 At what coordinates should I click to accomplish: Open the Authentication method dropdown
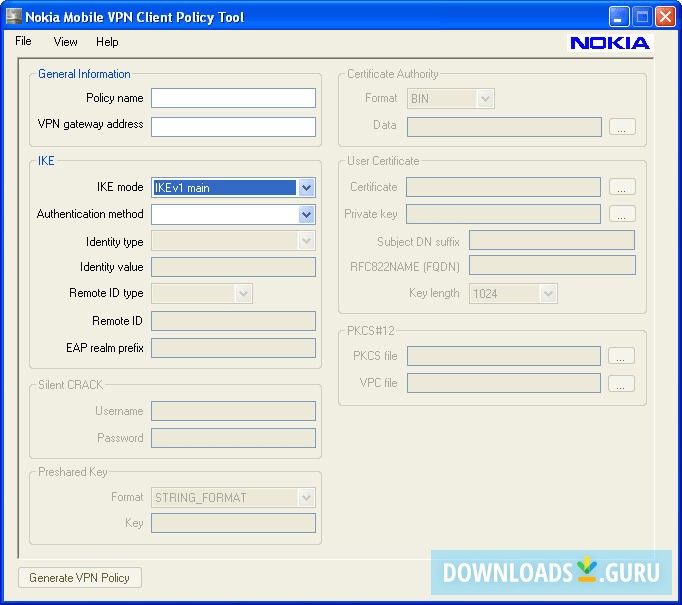(306, 214)
